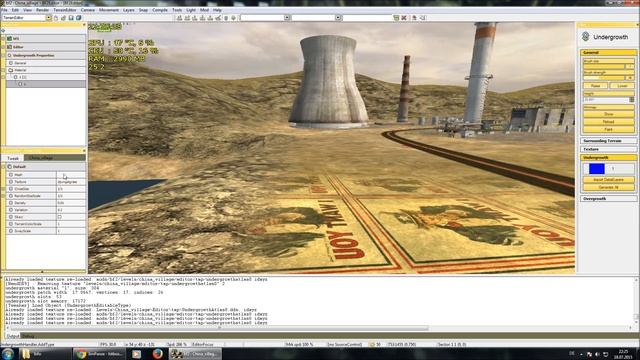Select Undergrowth Properties tree row
Image resolution: width=640 pixels, height=360 pixels.
46,55
